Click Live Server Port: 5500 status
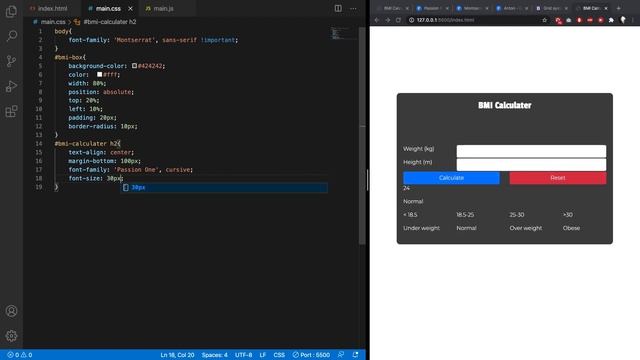 pos(311,355)
